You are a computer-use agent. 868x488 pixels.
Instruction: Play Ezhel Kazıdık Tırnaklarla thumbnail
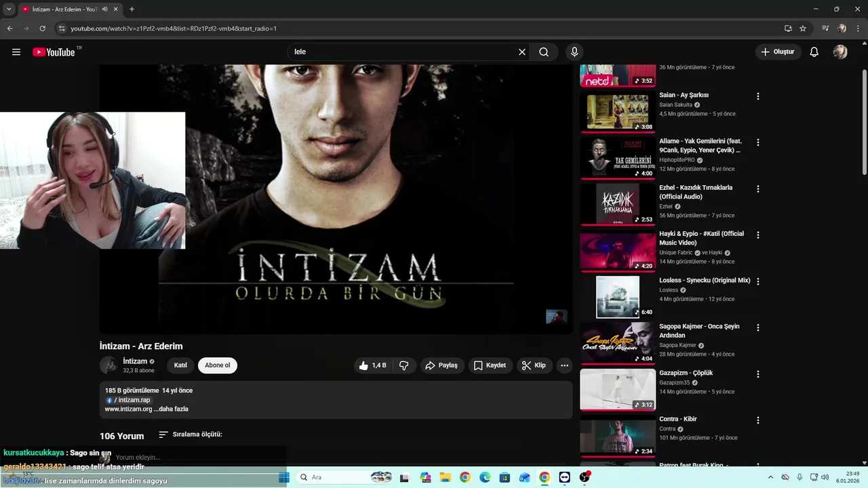pyautogui.click(x=618, y=204)
